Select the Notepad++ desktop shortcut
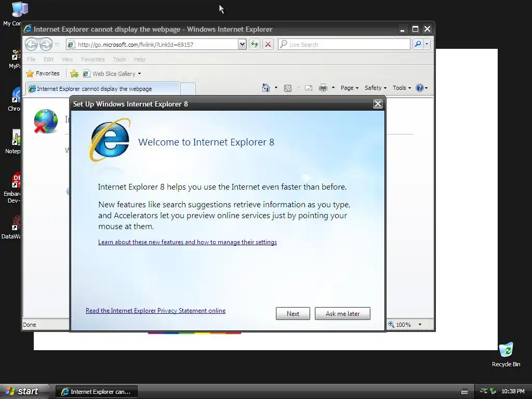The image size is (532, 399). click(x=14, y=141)
